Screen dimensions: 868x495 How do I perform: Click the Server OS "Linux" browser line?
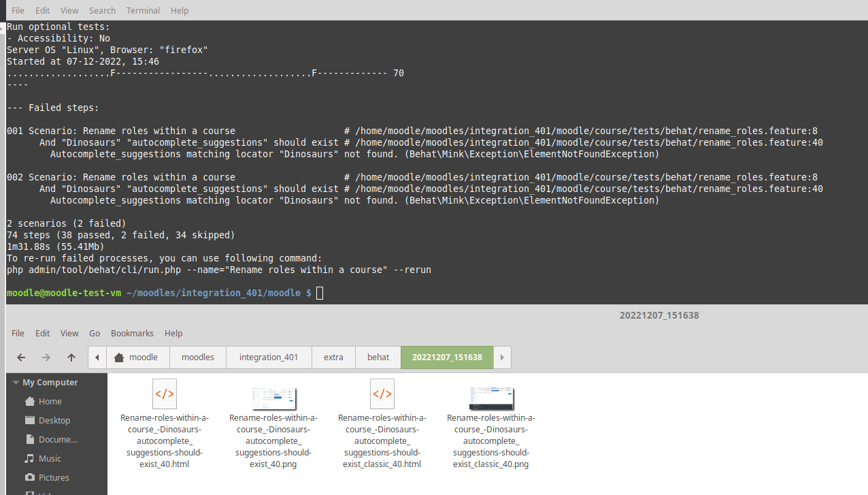coord(107,50)
